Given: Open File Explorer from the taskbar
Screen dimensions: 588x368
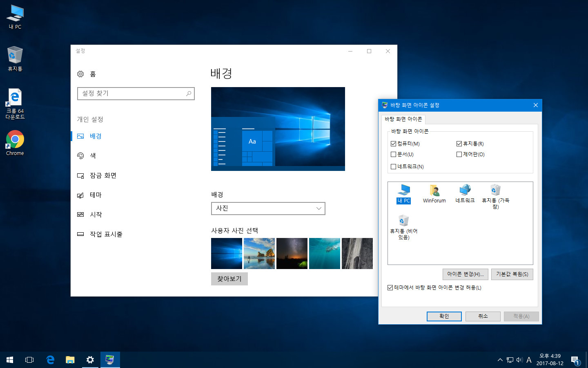Looking at the screenshot, I should (x=70, y=360).
